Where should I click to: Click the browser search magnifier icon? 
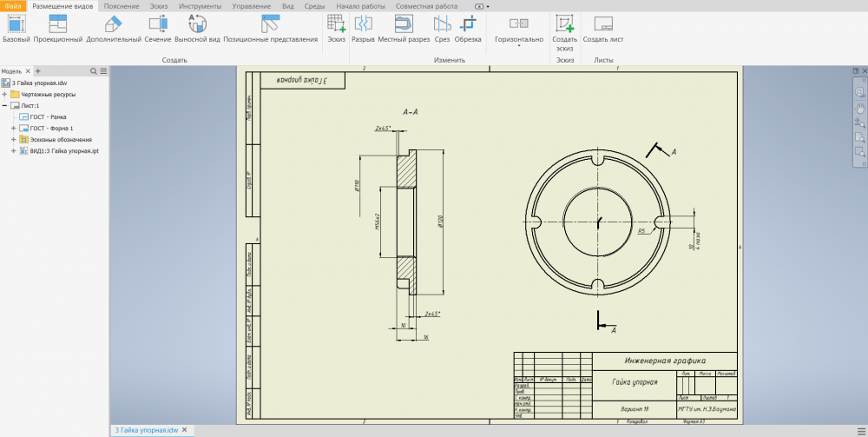point(94,71)
